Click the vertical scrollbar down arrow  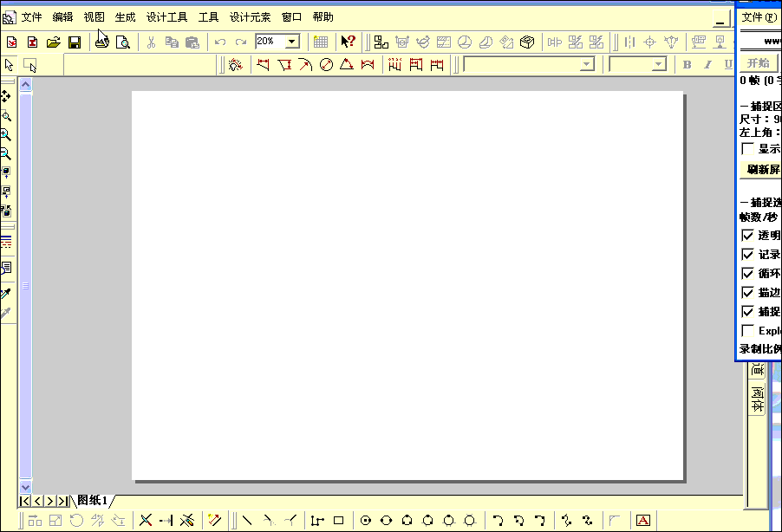[25, 487]
